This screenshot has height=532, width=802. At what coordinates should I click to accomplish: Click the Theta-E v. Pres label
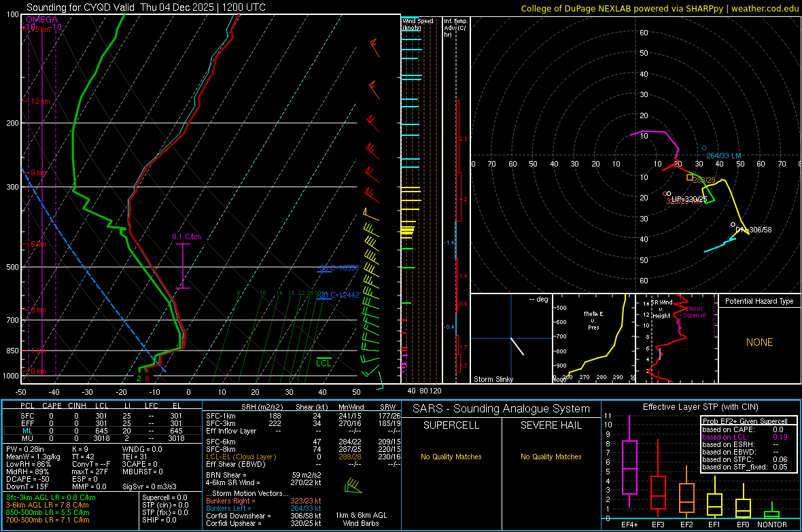tap(593, 320)
